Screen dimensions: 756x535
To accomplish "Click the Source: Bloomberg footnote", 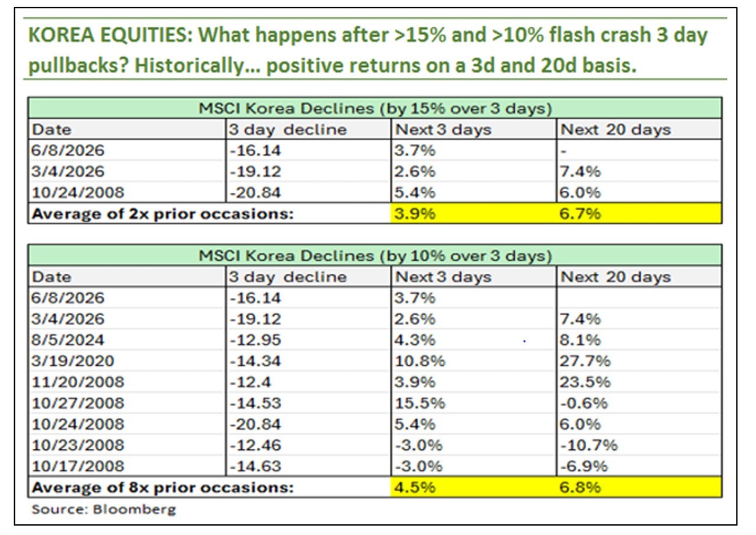I will tap(104, 509).
